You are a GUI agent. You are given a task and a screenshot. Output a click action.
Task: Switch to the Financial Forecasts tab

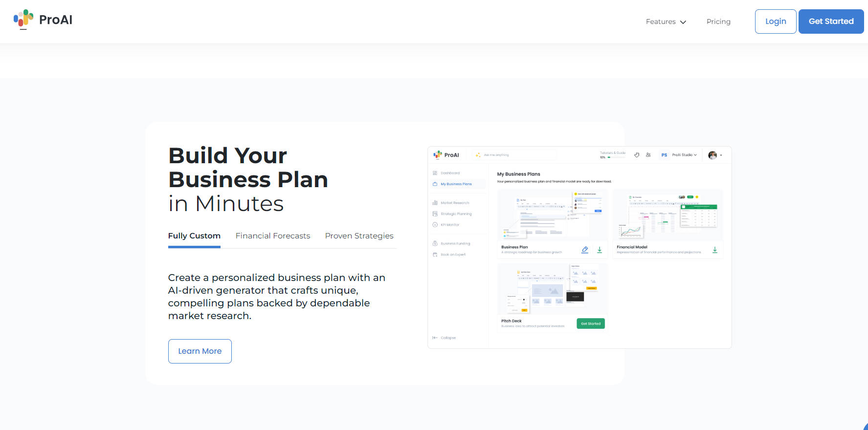(272, 236)
